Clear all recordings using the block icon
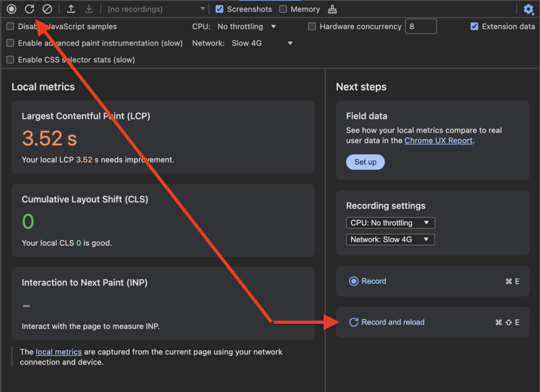Screen dimensions: 540x392 click(x=48, y=9)
